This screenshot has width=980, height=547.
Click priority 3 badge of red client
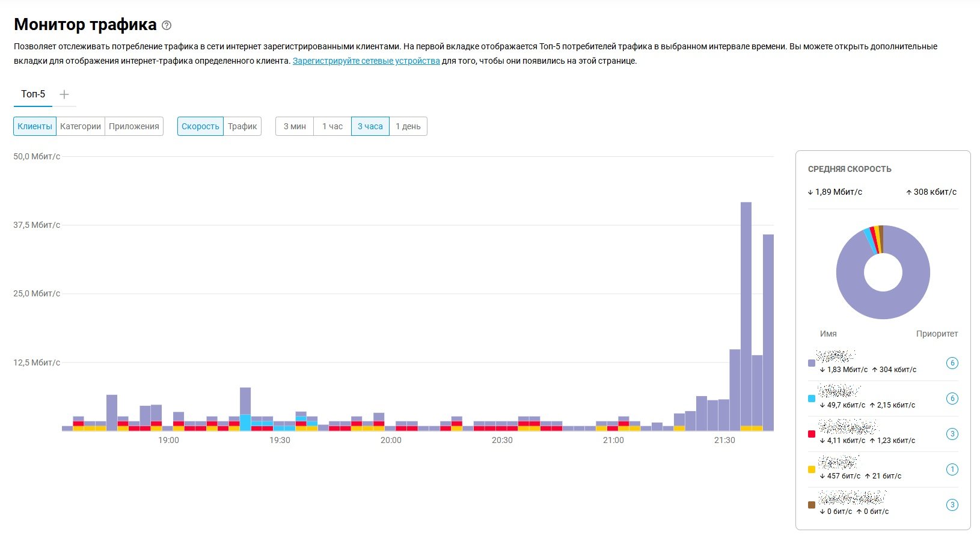click(952, 434)
